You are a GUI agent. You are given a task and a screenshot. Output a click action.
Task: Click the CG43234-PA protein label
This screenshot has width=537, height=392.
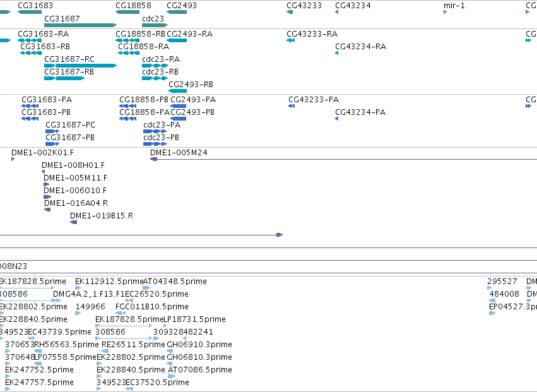point(360,112)
